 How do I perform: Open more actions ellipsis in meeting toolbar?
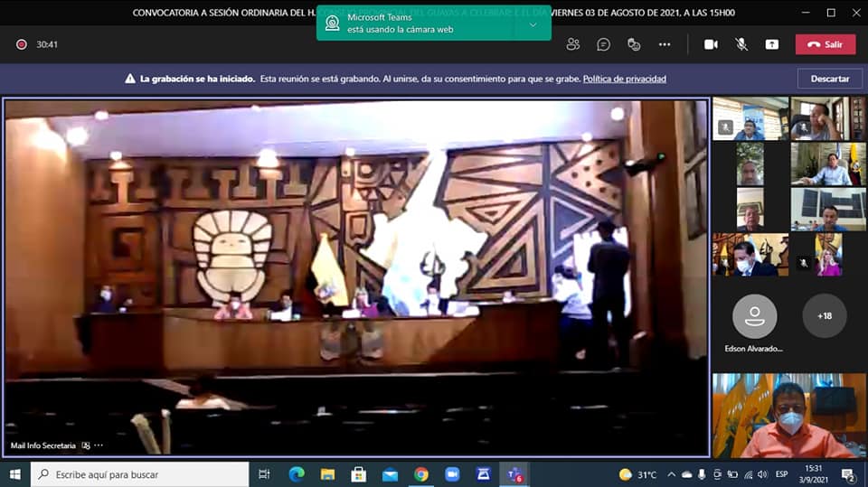tap(665, 44)
